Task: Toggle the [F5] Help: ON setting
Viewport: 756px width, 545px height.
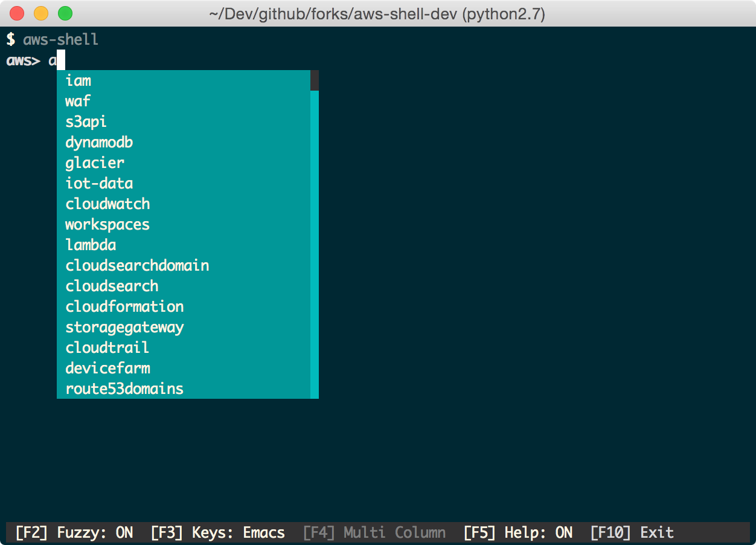Action: coord(518,532)
